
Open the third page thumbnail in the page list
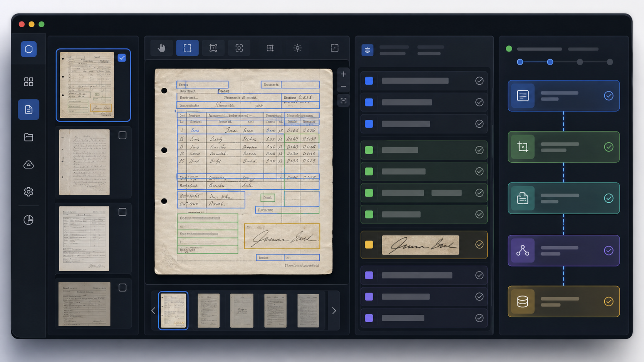(x=84, y=239)
